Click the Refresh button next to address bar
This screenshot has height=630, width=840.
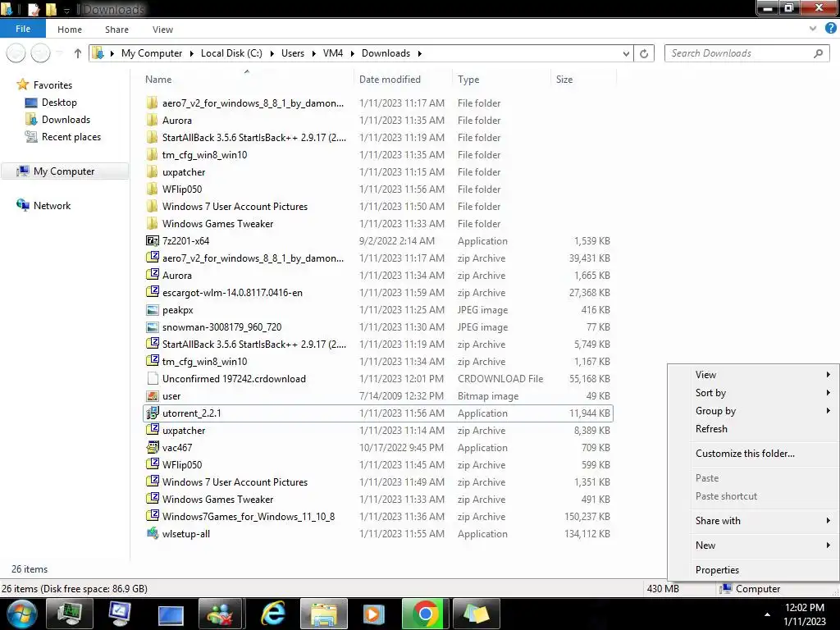(644, 53)
